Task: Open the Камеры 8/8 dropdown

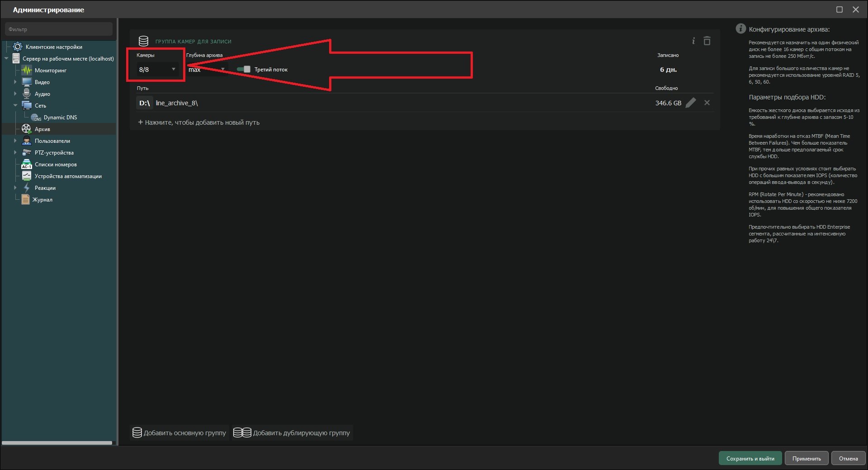Action: click(157, 70)
